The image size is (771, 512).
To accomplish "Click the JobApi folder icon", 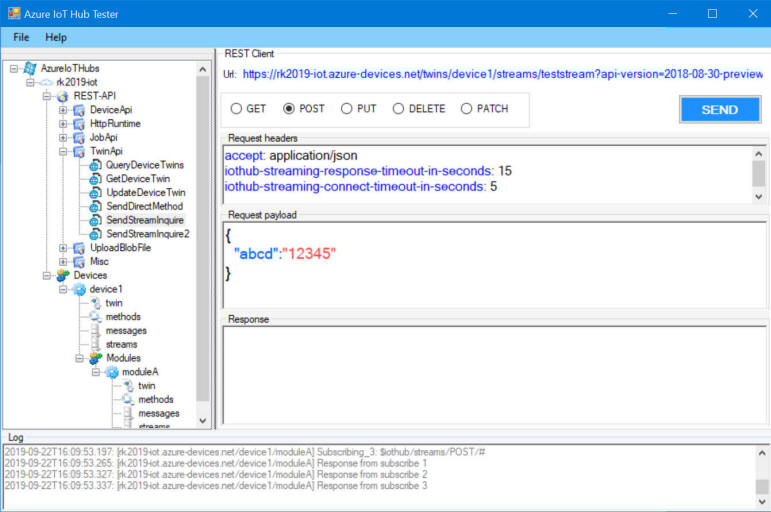I will (79, 138).
